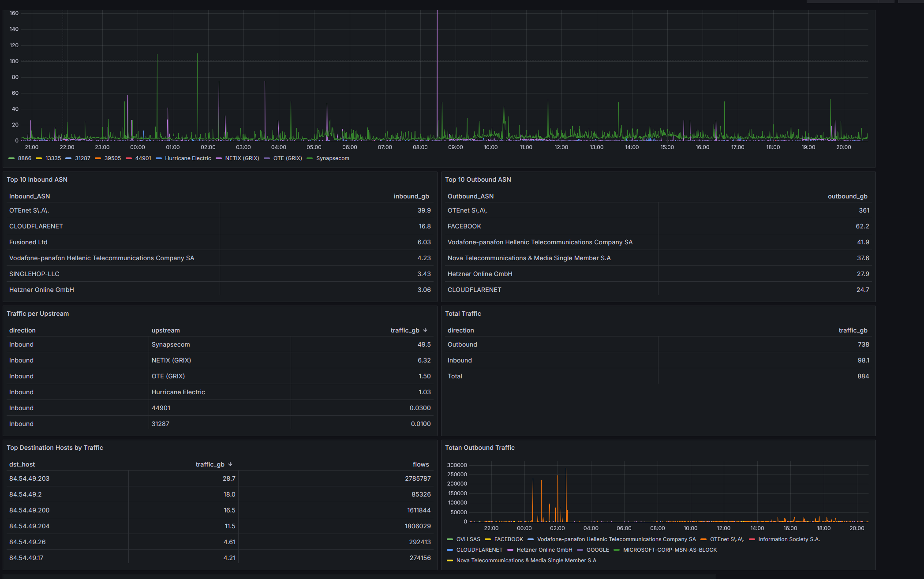Open the Top 10 Outbound ASN panel menu
Screen dimensions: 924x579
coord(478,179)
